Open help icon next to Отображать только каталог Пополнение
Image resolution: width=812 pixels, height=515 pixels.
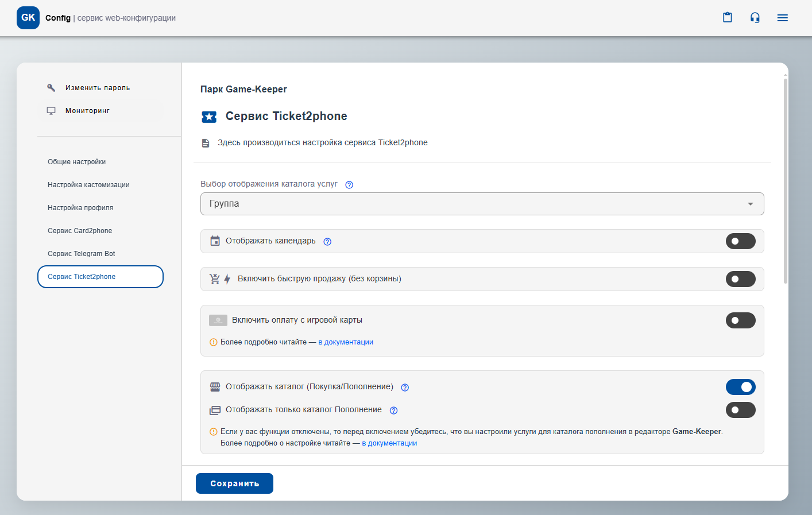(x=393, y=411)
